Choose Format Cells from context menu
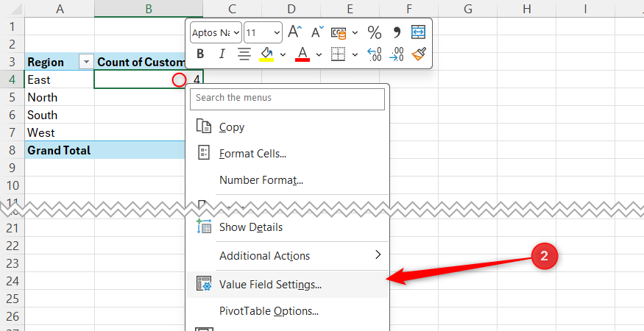Screen dimensions: 644x331 click(287, 154)
